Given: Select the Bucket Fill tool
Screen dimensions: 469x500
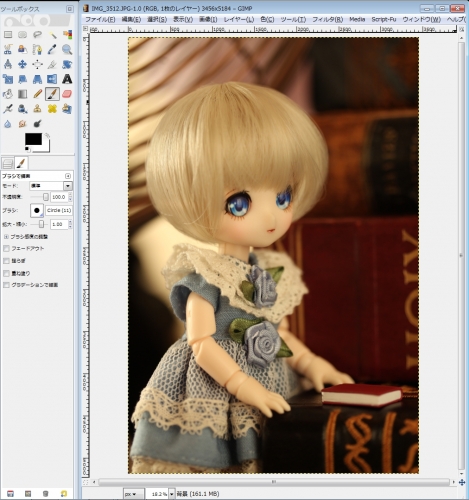Looking at the screenshot, I should coord(8,94).
